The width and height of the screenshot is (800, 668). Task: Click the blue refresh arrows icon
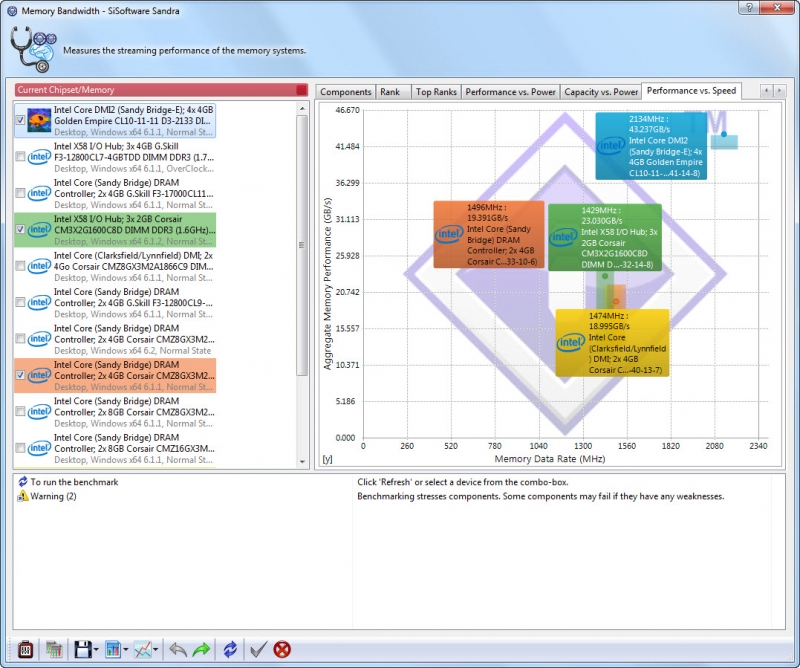(x=230, y=649)
